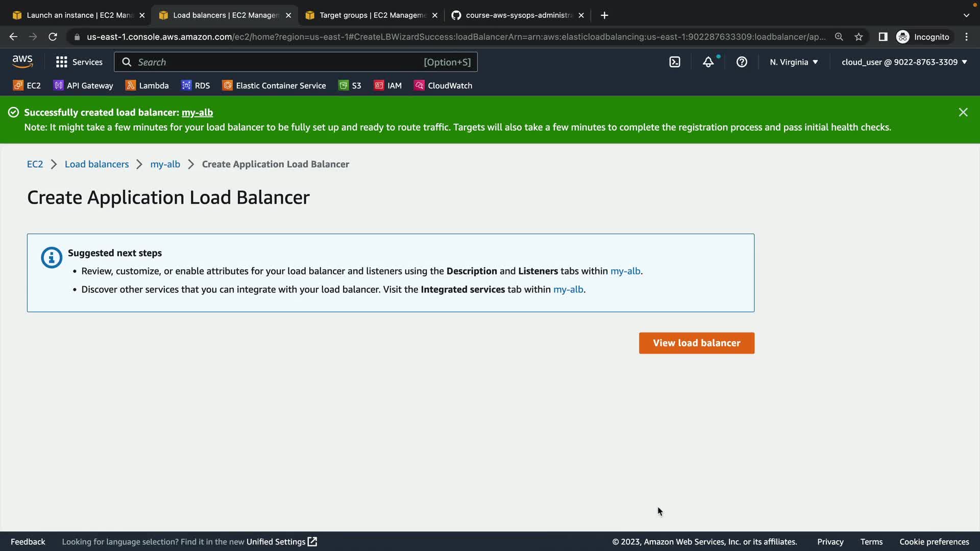Open the notifications bell

(x=708, y=62)
